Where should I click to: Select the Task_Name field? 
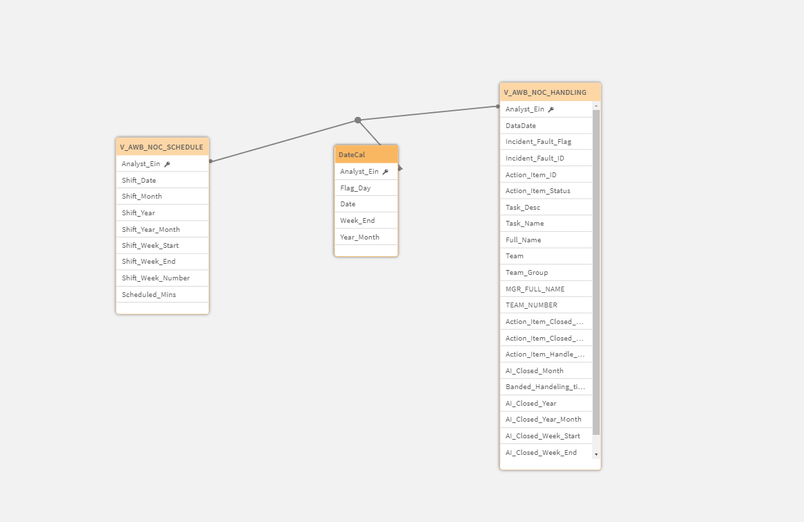point(546,223)
